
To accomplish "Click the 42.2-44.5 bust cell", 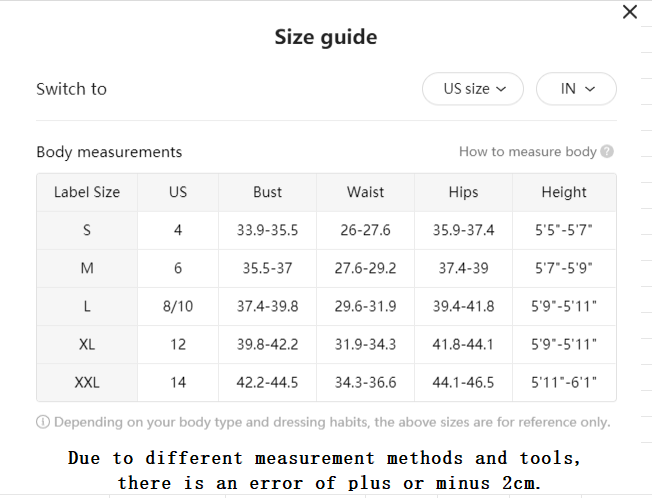I will [267, 382].
